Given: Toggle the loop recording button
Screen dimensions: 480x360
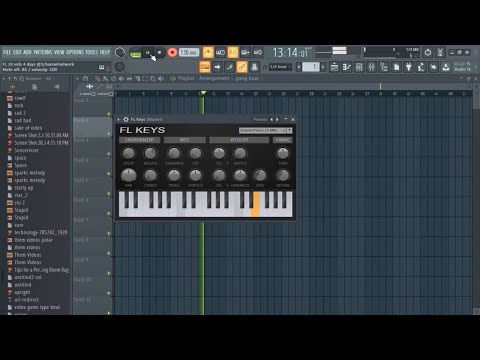Looking at the screenshot, I should (x=258, y=52).
